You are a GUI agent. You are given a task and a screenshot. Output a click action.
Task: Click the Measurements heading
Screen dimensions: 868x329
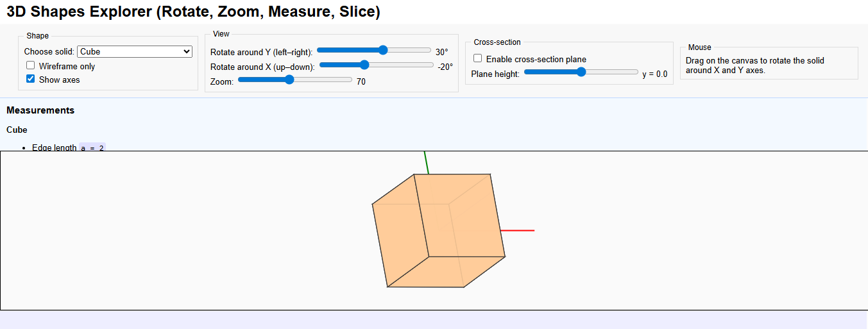[x=40, y=110]
